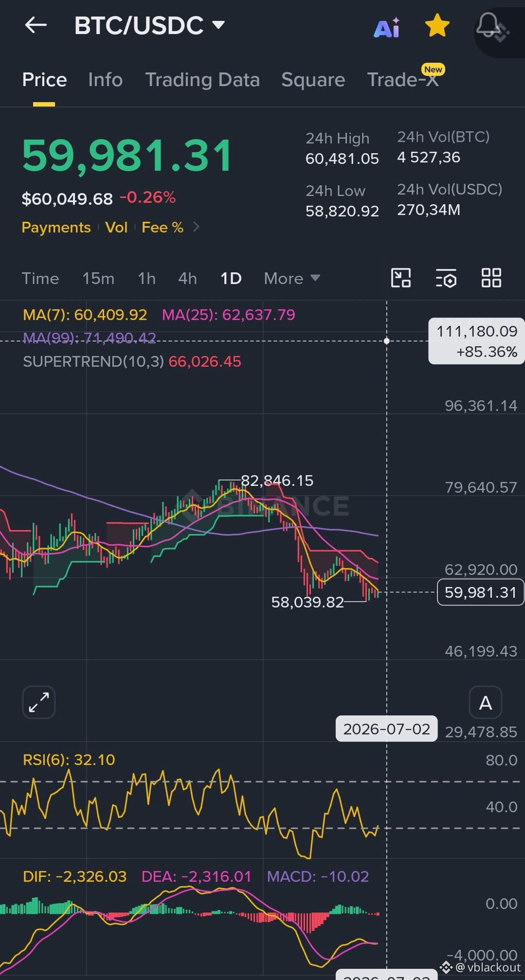Viewport: 525px width, 980px height.
Task: Tap the DEA: -2,316.01 label
Action: click(196, 876)
